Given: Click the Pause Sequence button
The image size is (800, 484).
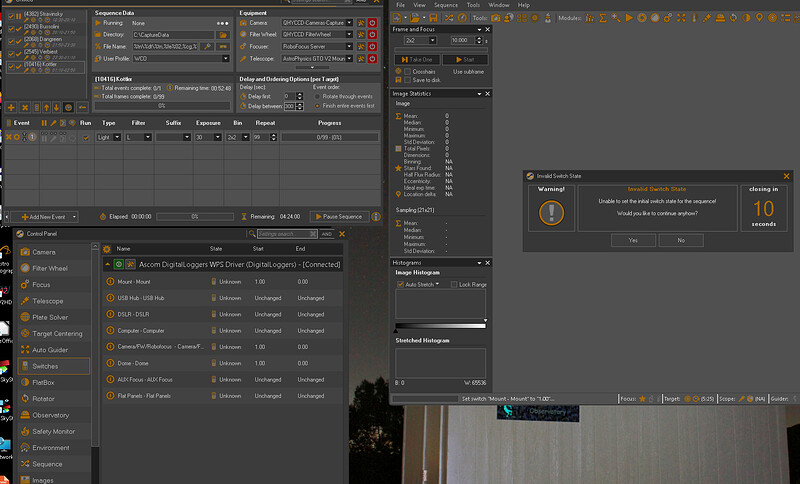Looking at the screenshot, I should (x=338, y=216).
